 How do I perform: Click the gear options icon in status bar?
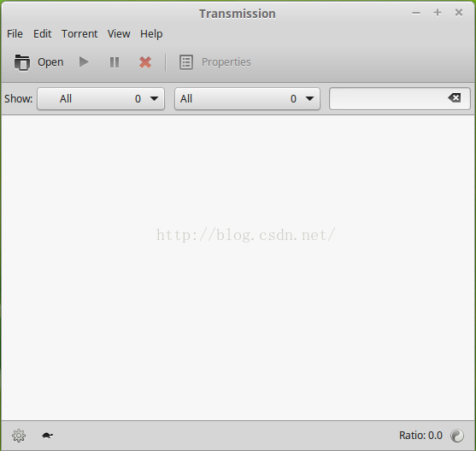19,436
